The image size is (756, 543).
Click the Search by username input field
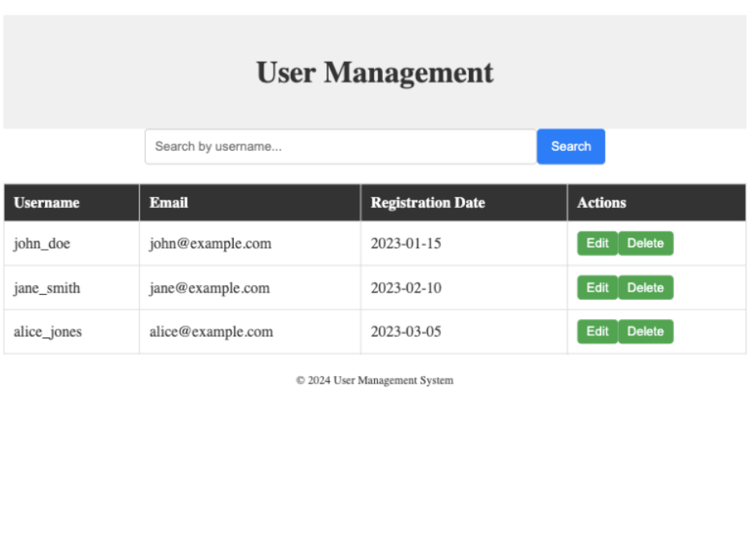pyautogui.click(x=340, y=147)
